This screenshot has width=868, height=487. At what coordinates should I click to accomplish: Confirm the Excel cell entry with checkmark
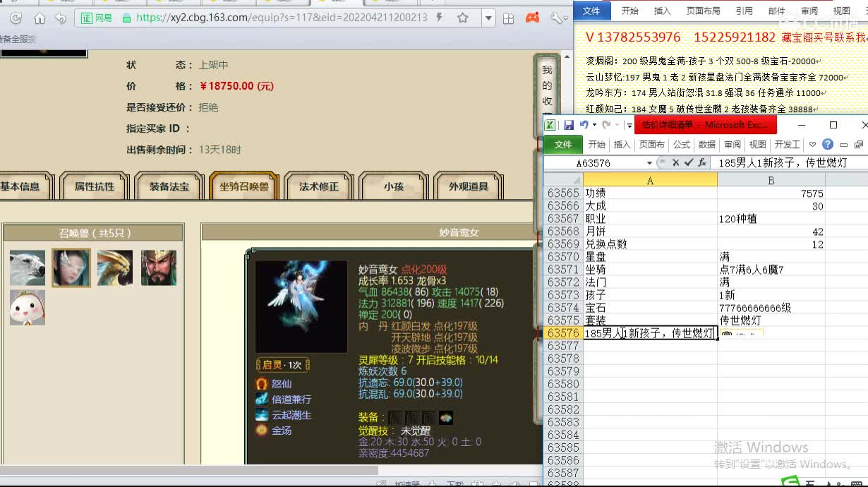[x=688, y=163]
